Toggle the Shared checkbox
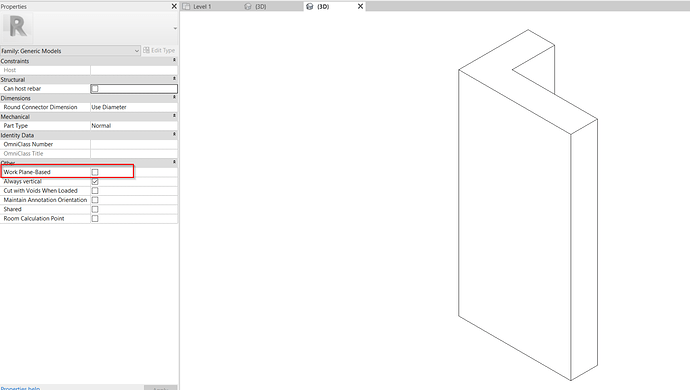 (95, 209)
